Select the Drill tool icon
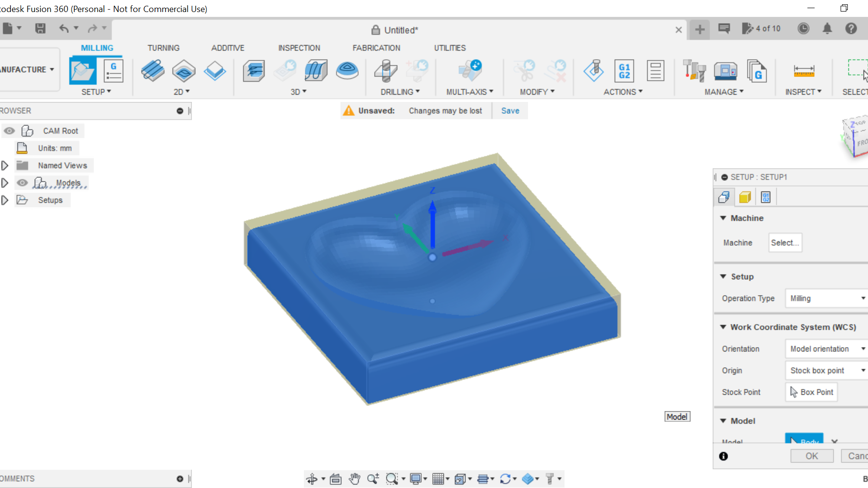The width and height of the screenshot is (868, 488). [x=386, y=71]
